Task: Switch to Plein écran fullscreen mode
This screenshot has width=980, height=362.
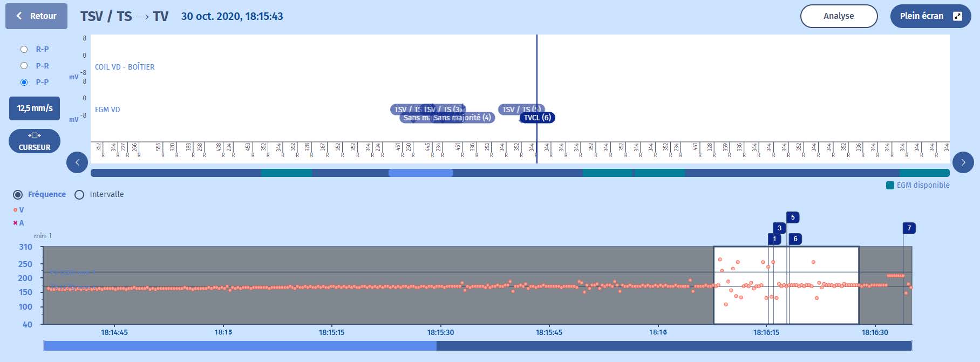Action: pyautogui.click(x=930, y=16)
